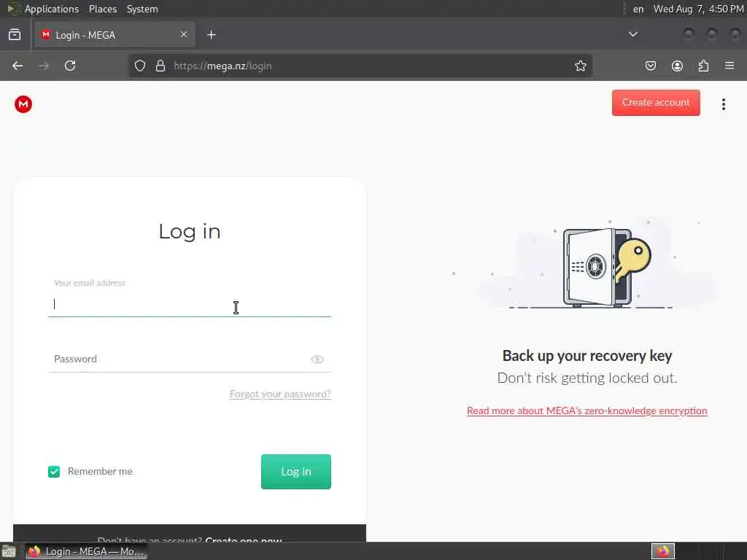Close the Login - MEGA tab
The image size is (747, 560).
click(184, 34)
